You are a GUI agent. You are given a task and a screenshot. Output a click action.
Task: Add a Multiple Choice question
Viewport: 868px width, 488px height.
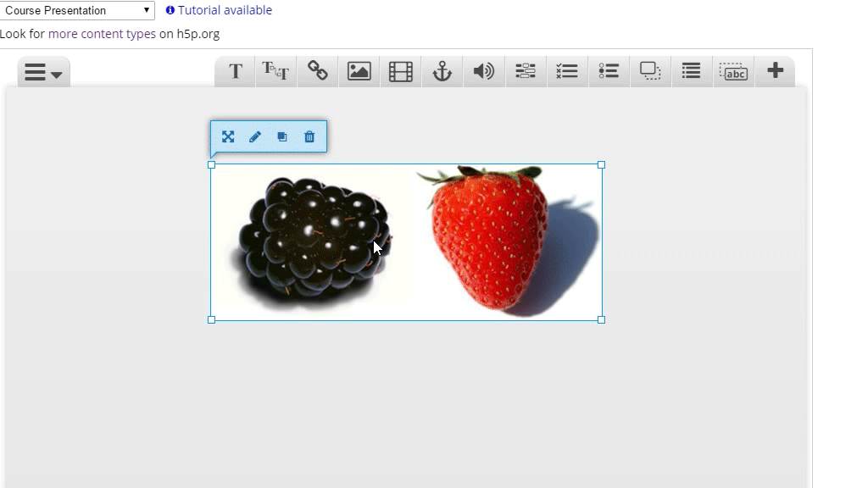click(609, 71)
